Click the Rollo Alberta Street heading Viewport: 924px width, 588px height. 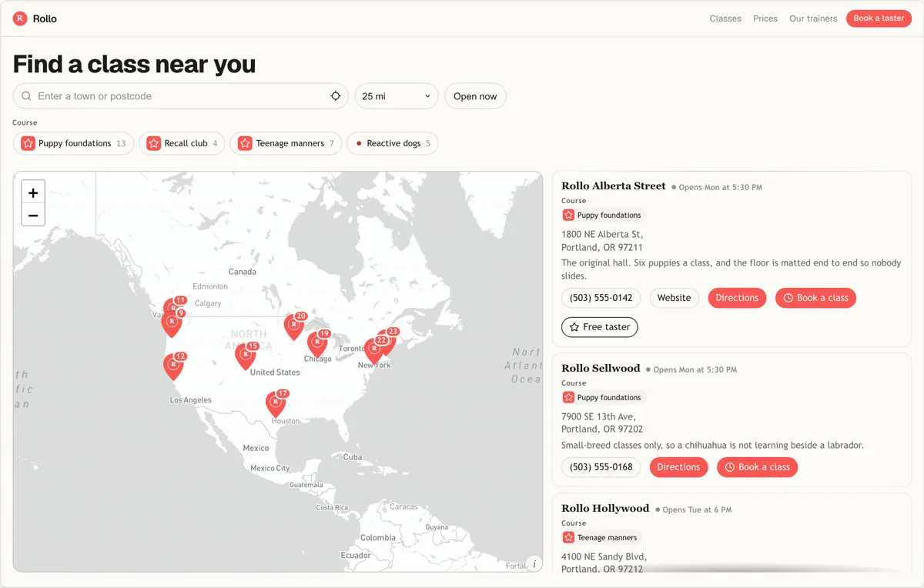pos(613,186)
